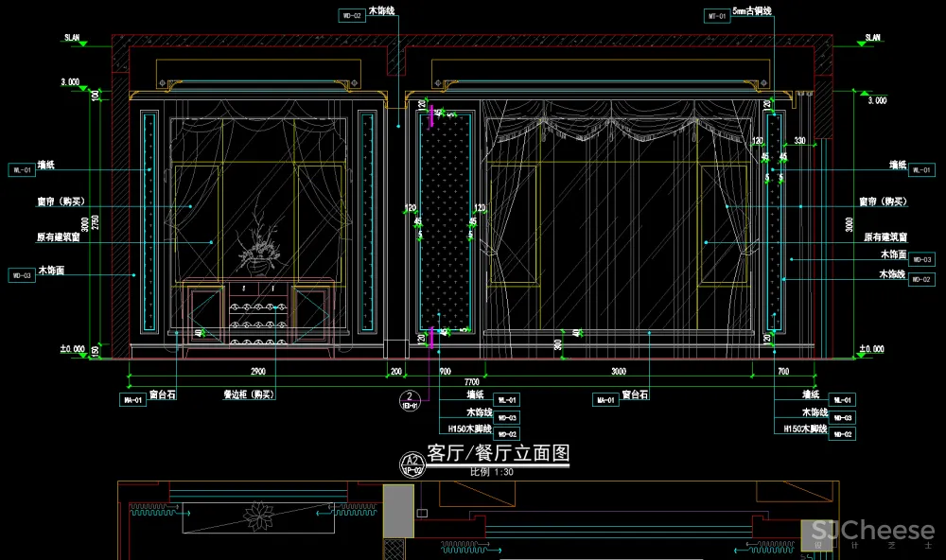Click the section marker circle numbered 2
The image size is (946, 560).
tap(410, 400)
